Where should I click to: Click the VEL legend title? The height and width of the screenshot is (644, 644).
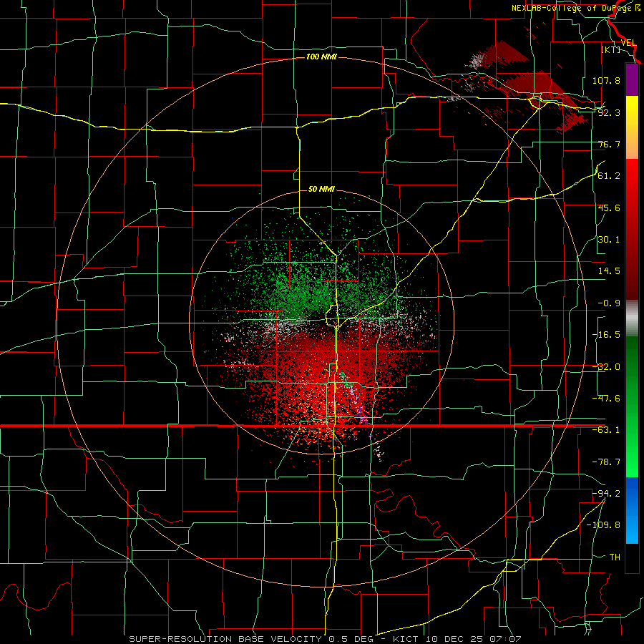coord(629,43)
